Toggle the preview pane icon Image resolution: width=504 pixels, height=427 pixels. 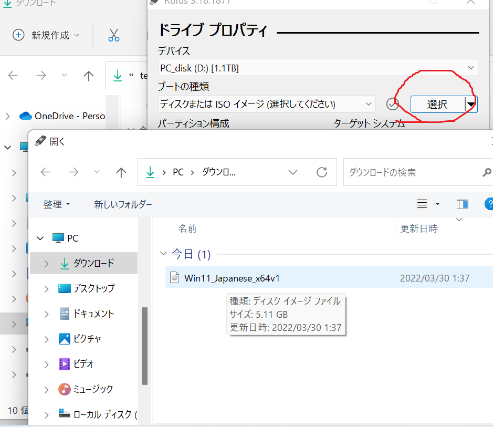[463, 204]
